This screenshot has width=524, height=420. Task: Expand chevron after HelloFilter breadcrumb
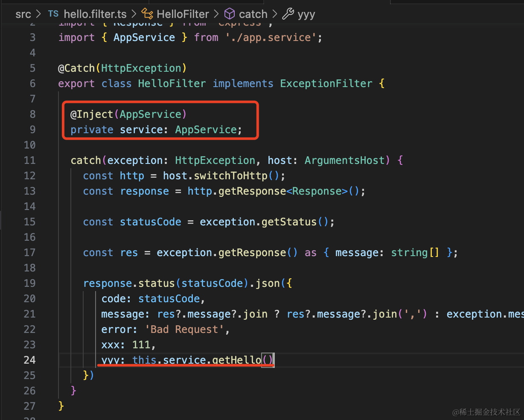pyautogui.click(x=216, y=14)
